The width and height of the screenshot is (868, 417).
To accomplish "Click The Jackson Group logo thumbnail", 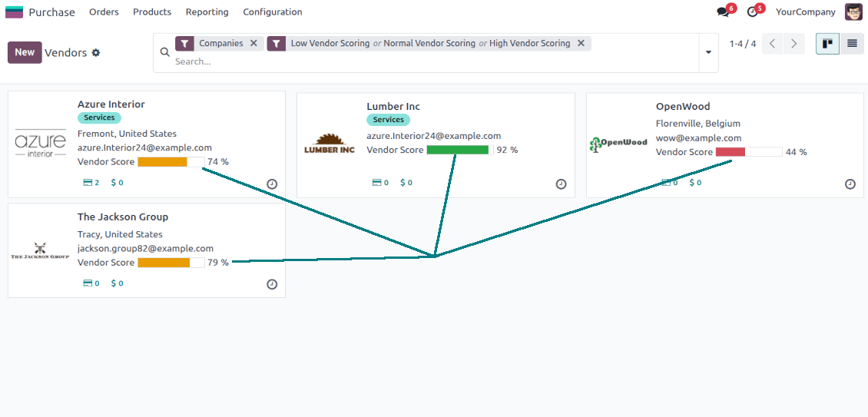I will coord(40,250).
